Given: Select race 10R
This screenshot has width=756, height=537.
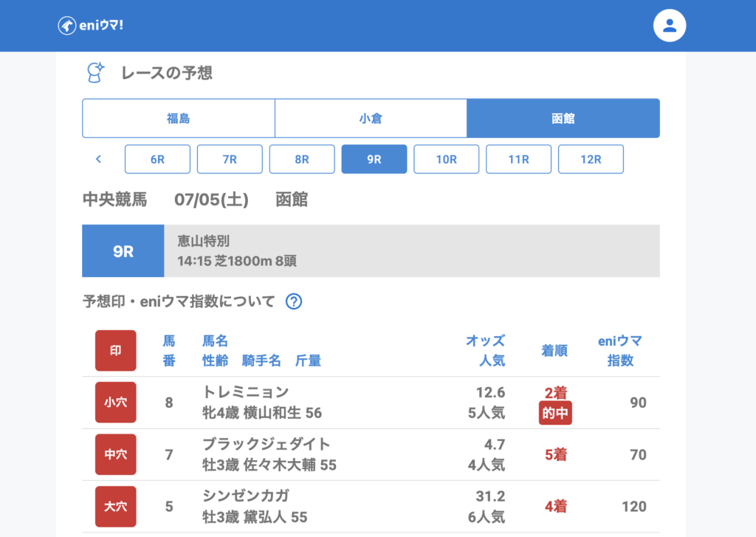Looking at the screenshot, I should 446,159.
